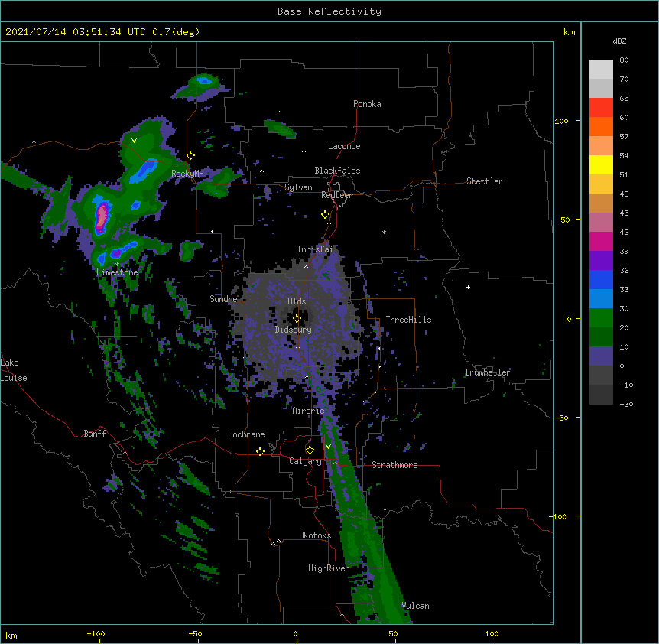This screenshot has height=644, width=659.
Task: Click the Lake Louise label
Action: (x=14, y=370)
